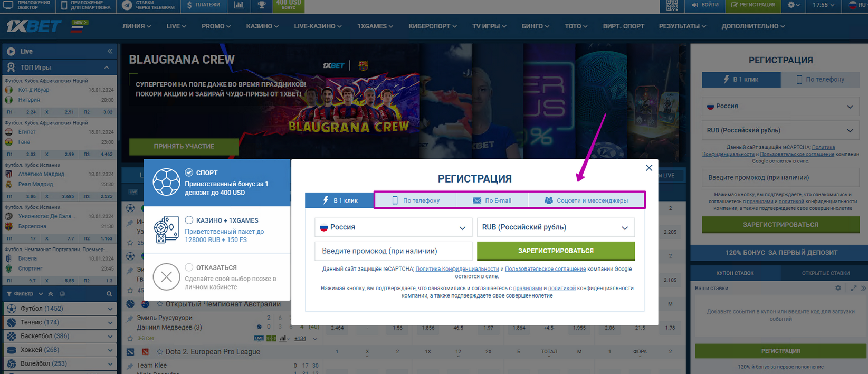
Task: Open the Казино menu
Action: coord(262,26)
